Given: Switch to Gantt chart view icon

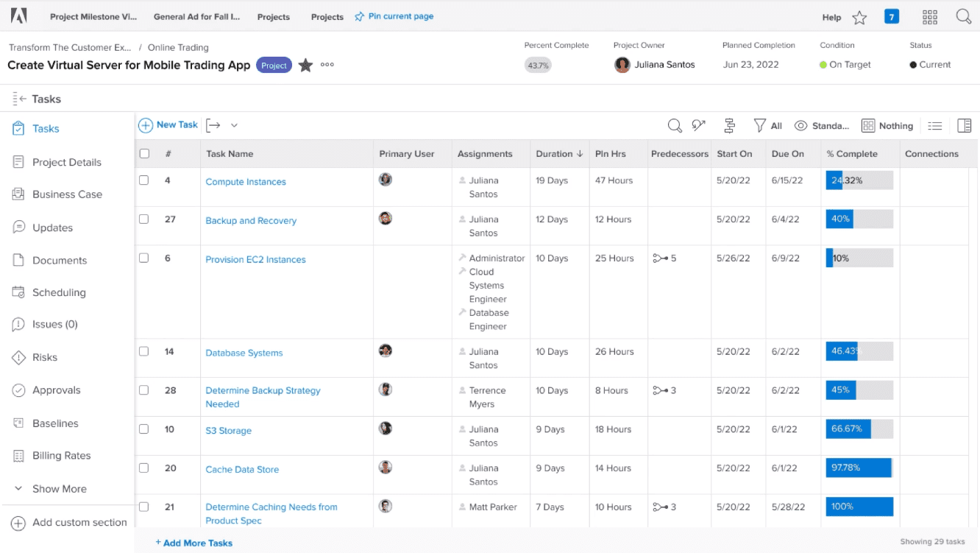Looking at the screenshot, I should 729,125.
